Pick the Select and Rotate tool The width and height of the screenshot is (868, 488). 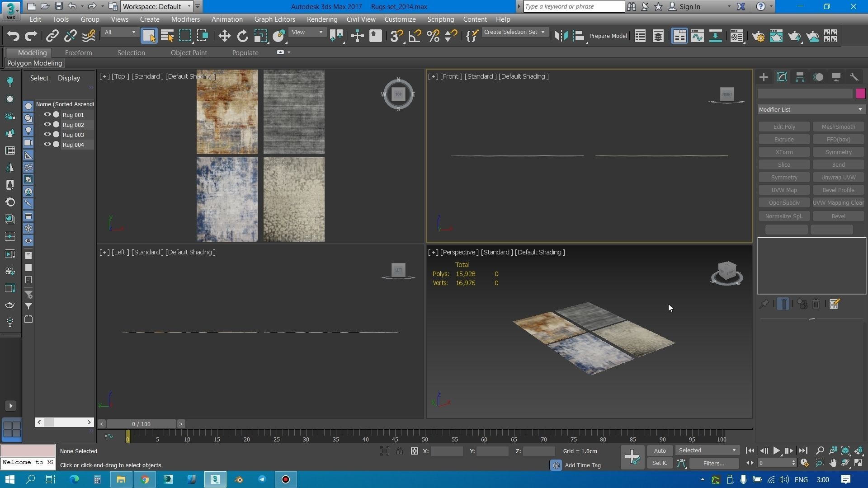243,36
